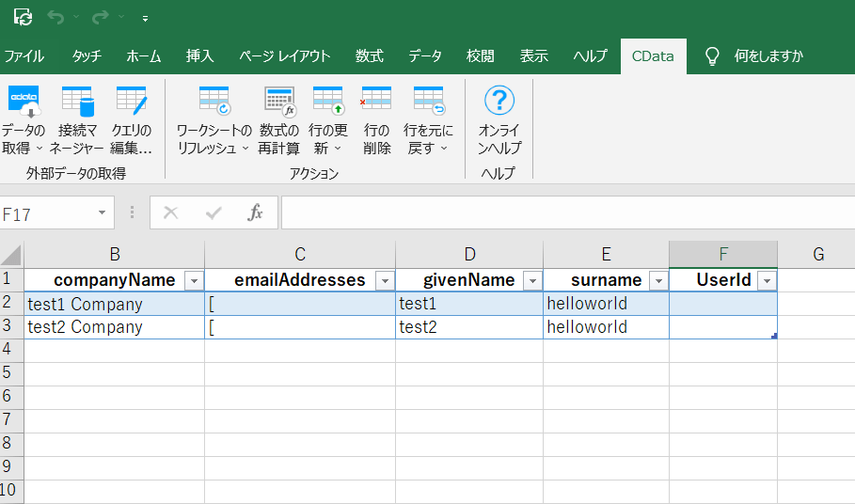Viewport: 855px width, 504px height.
Task: Open the Online Help (オンラインヘルプ) icon
Action: click(499, 101)
